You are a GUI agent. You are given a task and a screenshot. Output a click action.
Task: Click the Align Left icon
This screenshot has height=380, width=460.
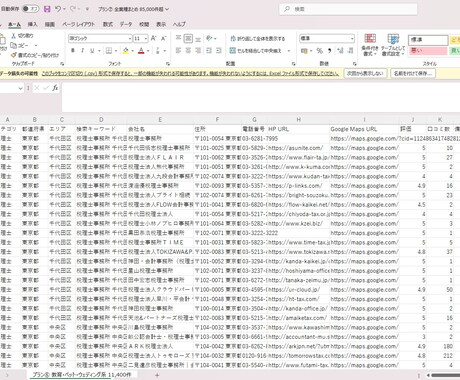178,51
